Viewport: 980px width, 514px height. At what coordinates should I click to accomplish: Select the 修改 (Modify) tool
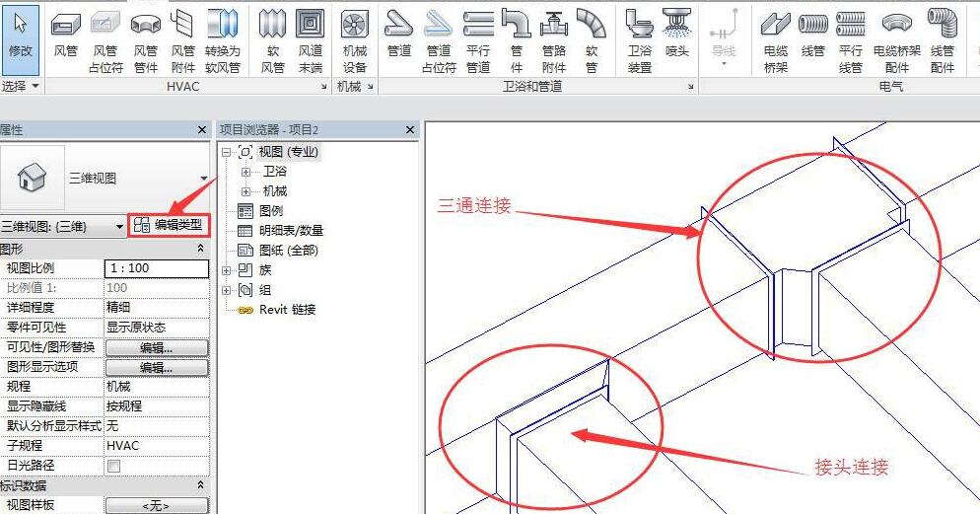coord(21,38)
